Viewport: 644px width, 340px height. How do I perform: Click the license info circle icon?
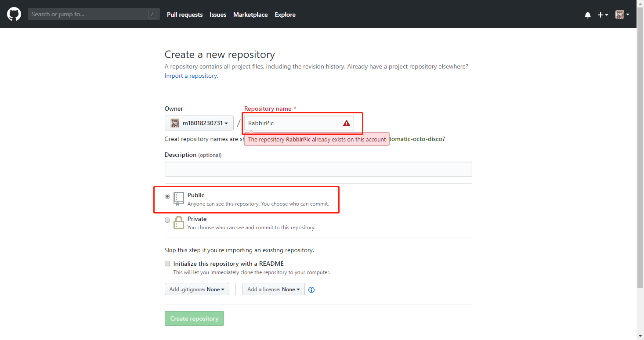coord(311,289)
